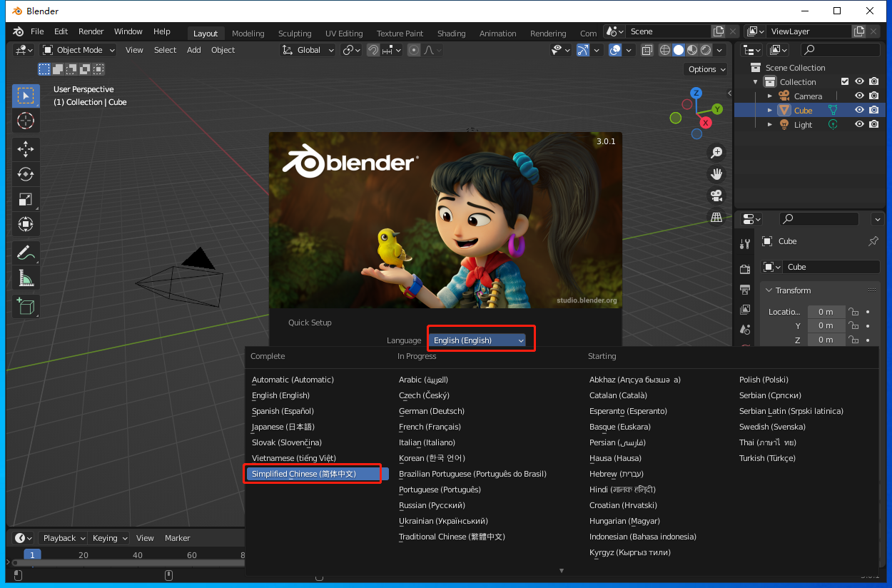Open the Object Mode dropdown

coord(78,50)
